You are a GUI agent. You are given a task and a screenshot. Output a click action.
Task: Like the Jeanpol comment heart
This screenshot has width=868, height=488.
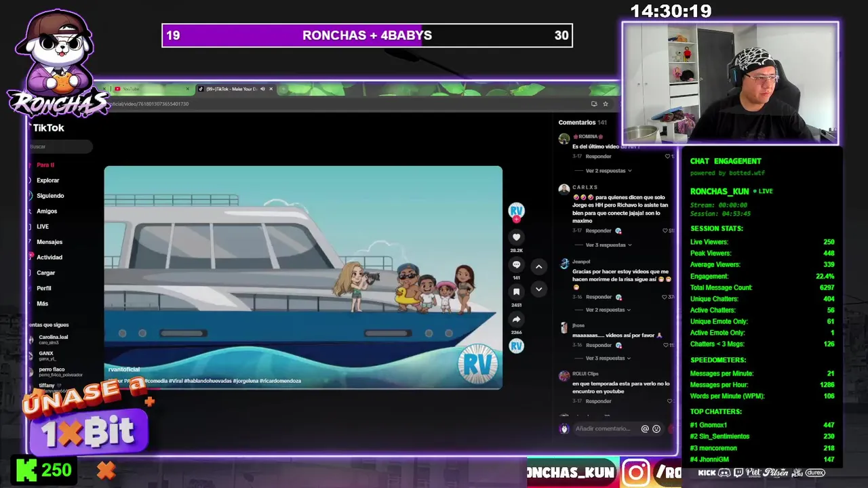point(665,297)
